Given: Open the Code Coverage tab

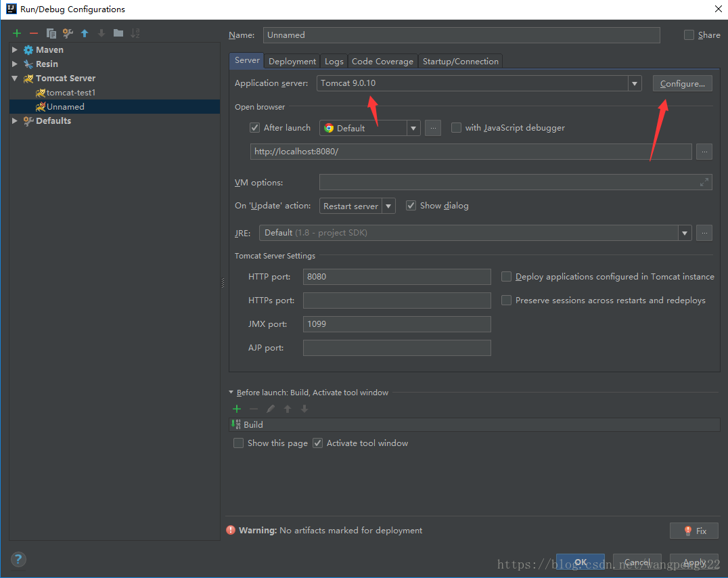Looking at the screenshot, I should coord(382,62).
